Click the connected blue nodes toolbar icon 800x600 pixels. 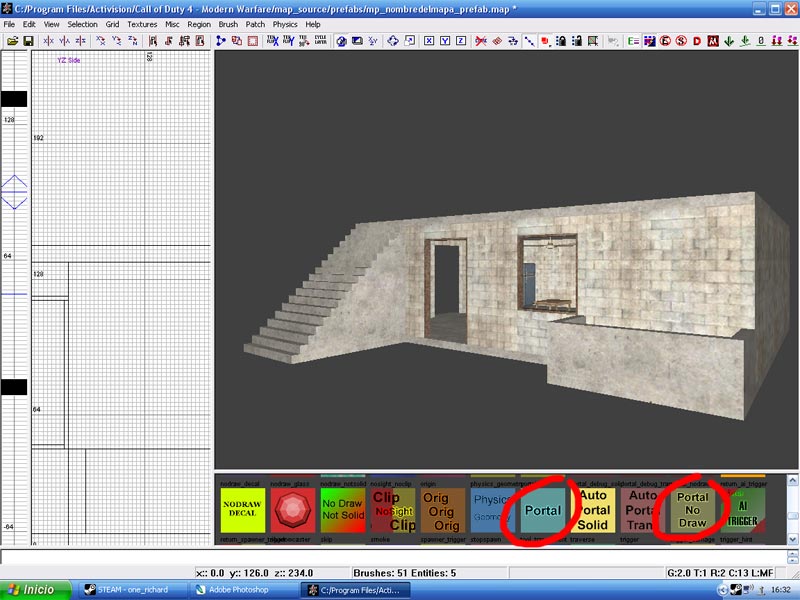point(220,41)
